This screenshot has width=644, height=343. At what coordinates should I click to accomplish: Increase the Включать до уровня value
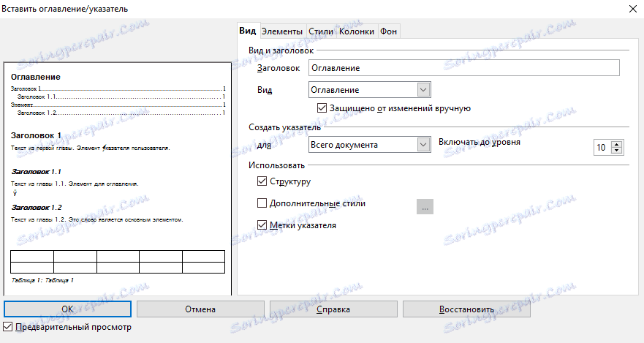[617, 144]
